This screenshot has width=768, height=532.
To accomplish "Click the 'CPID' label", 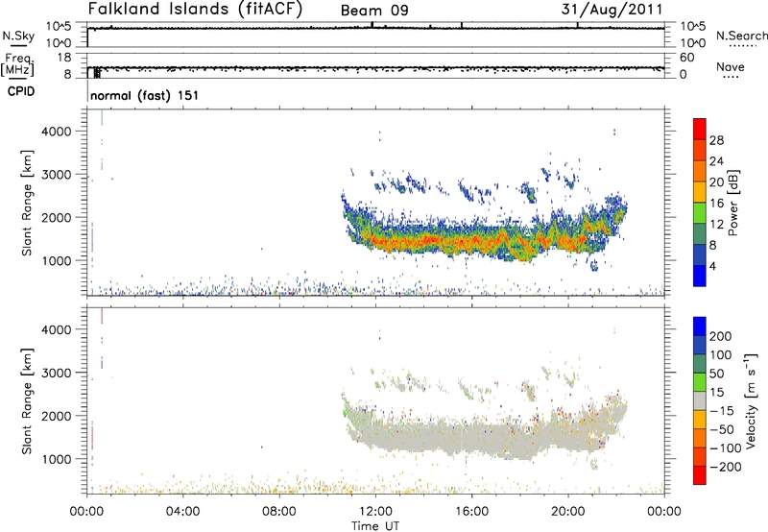I will [21, 91].
